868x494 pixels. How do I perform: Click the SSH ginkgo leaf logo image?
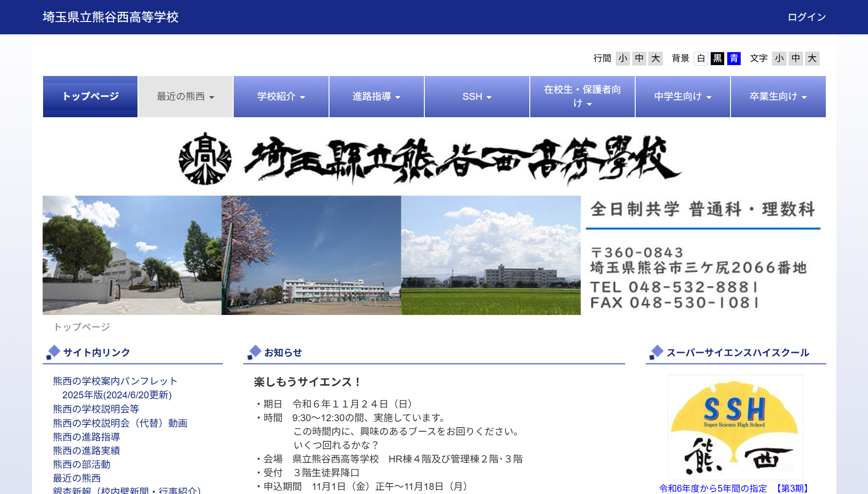(736, 427)
